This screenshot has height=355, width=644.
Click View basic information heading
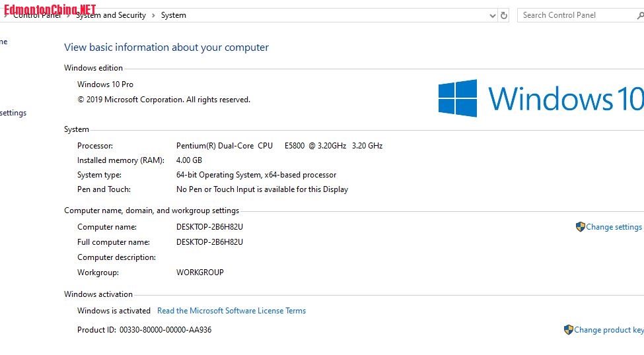[x=166, y=48]
